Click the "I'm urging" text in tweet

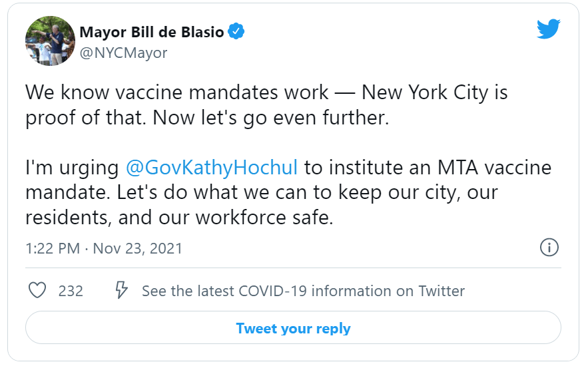72,167
